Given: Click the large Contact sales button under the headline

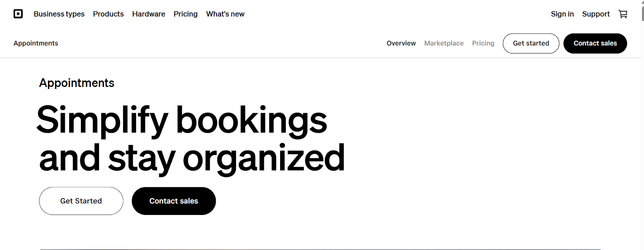Looking at the screenshot, I should click(x=173, y=201).
